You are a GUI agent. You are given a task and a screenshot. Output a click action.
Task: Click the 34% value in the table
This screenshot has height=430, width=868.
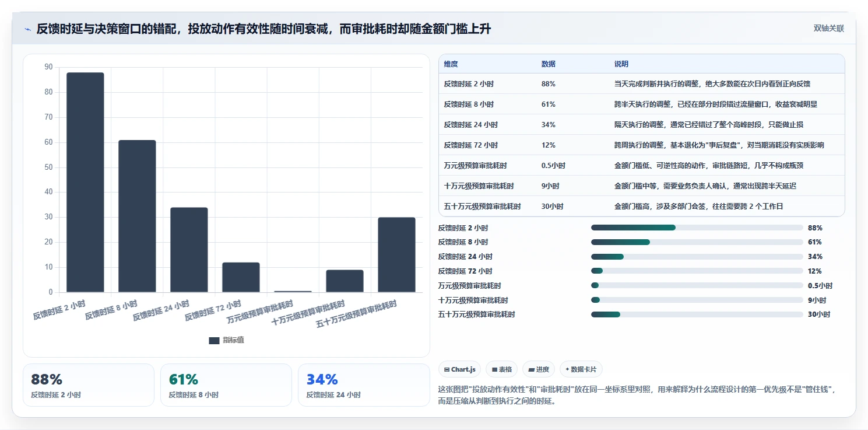pyautogui.click(x=549, y=125)
